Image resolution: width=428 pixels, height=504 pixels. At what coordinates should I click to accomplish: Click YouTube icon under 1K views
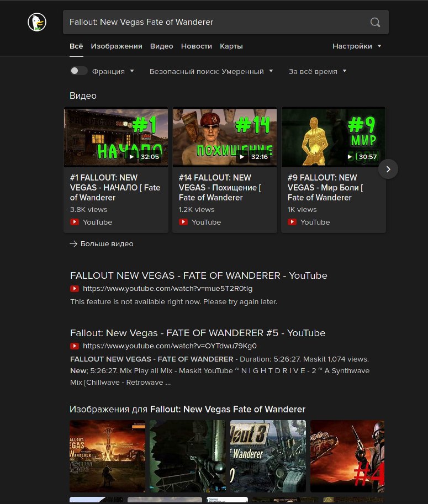click(292, 222)
